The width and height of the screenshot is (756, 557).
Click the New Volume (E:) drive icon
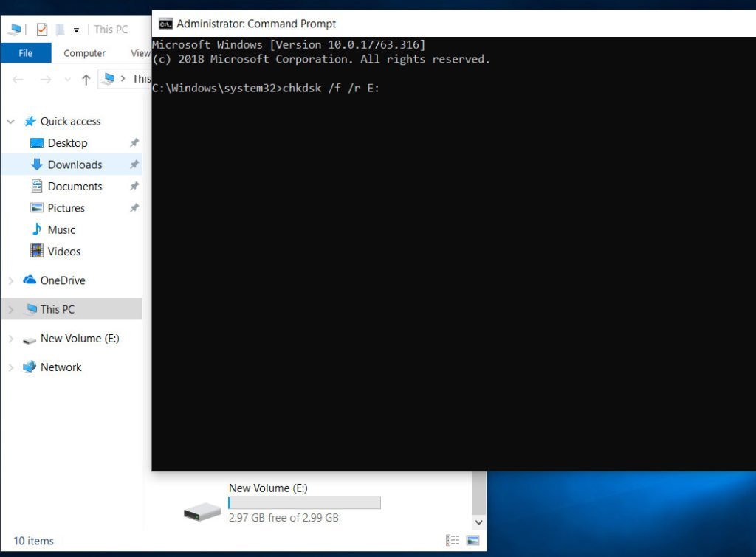point(202,511)
